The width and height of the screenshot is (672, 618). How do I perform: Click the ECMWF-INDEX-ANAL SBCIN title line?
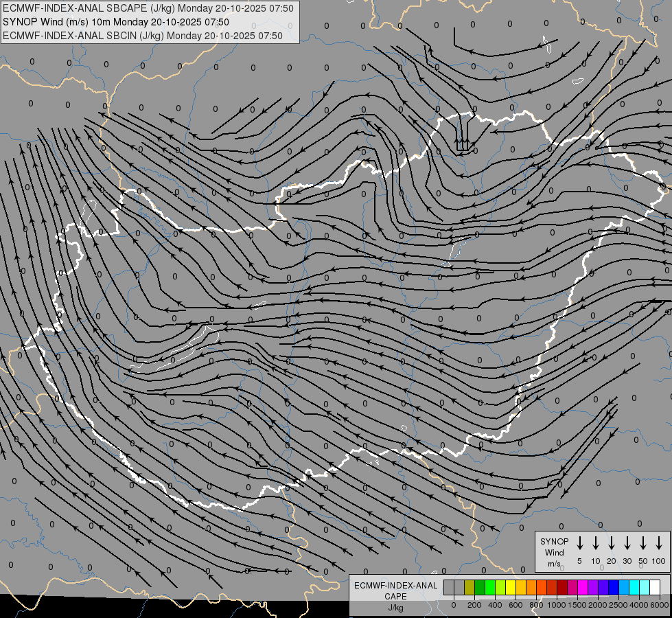coord(143,36)
